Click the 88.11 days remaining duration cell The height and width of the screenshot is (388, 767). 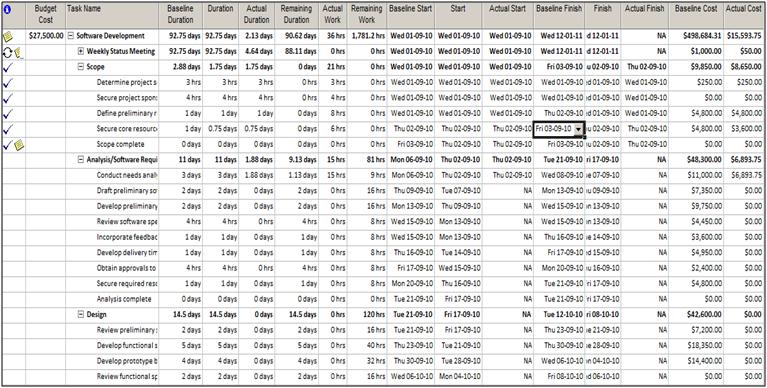click(296, 51)
